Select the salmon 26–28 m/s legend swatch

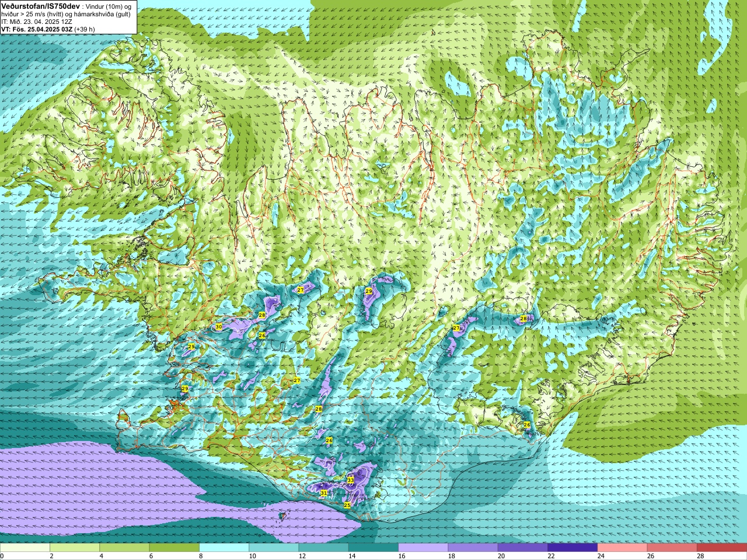672,548
